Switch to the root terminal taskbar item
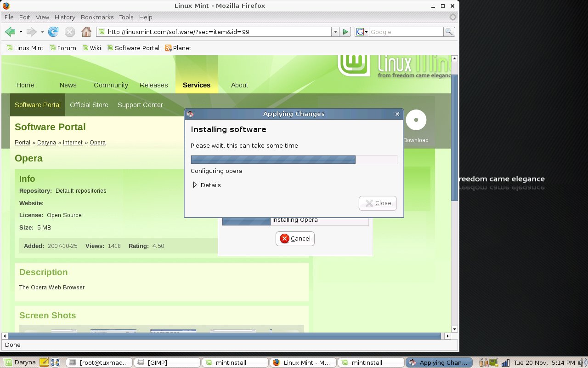This screenshot has width=588, height=368. click(x=100, y=362)
